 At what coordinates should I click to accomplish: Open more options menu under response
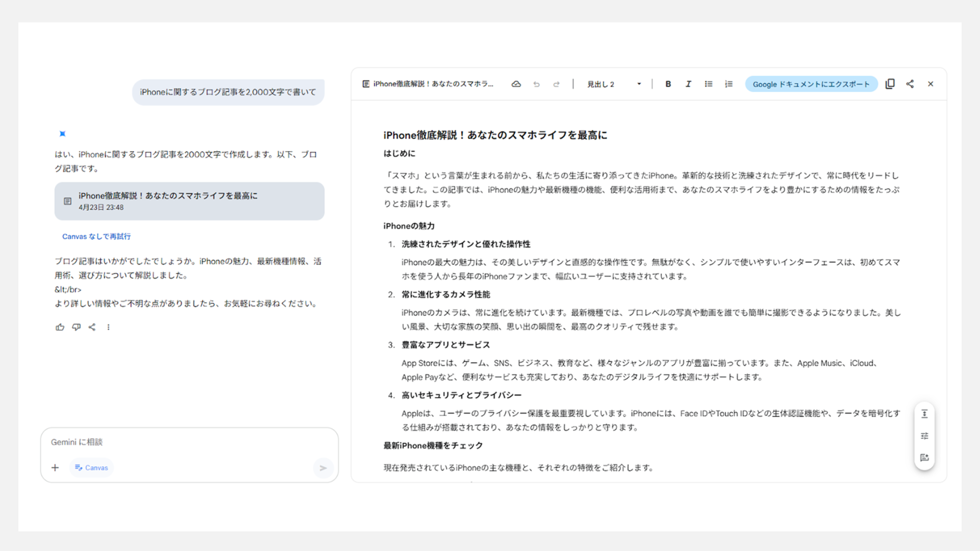(x=109, y=327)
